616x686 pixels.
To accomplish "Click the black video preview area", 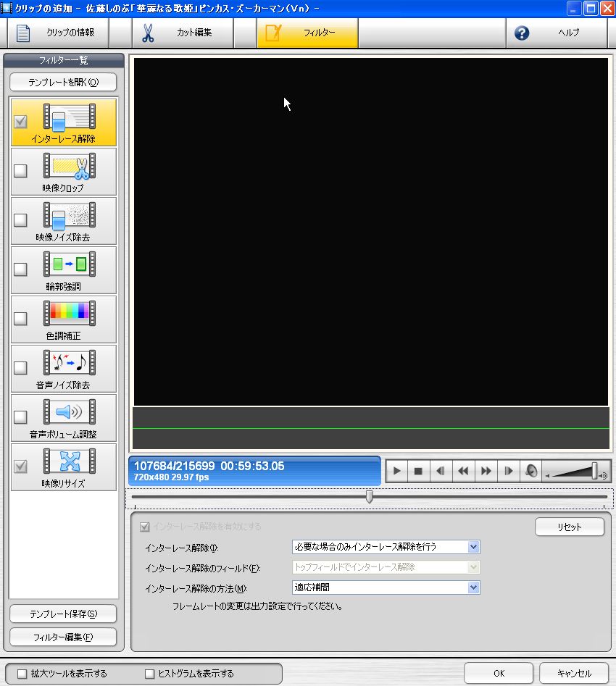I will [371, 231].
